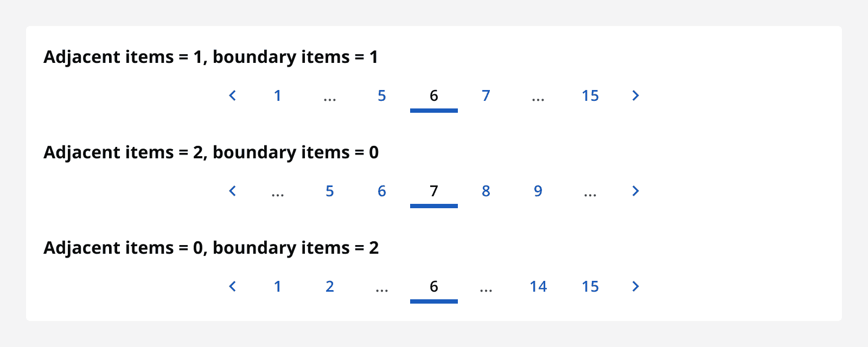
Task: Open page 2 in the third pagination row
Action: click(330, 286)
